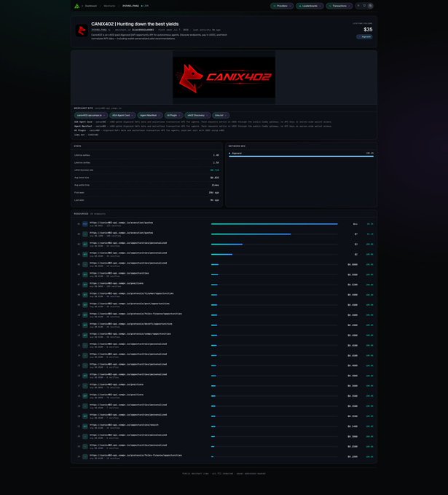Open the tinyman opportunities URL on row 08
Viewport: 448px width, 495px height.
(x=131, y=293)
